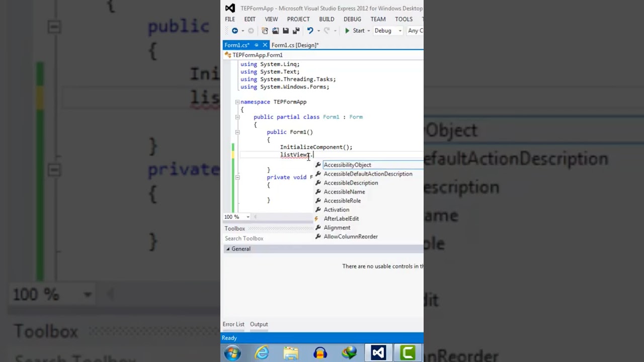Open the PROJECT menu
This screenshot has height=362, width=644.
tap(298, 19)
